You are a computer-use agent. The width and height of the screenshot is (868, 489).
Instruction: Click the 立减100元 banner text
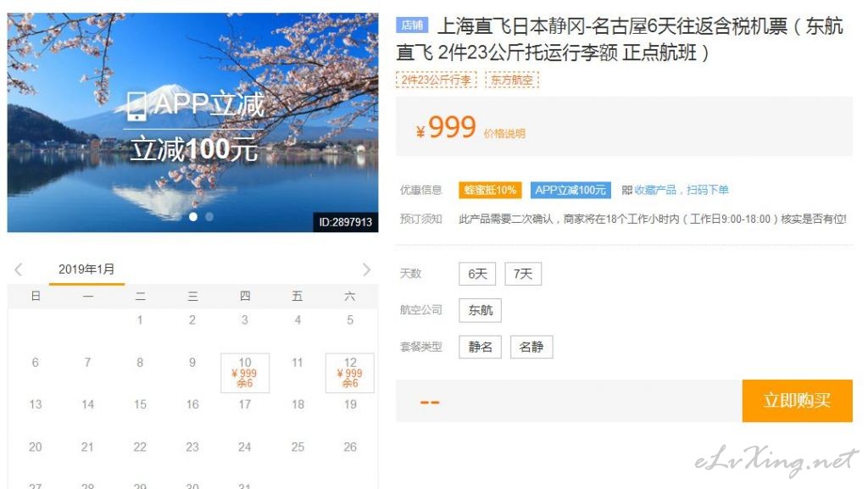(x=194, y=149)
